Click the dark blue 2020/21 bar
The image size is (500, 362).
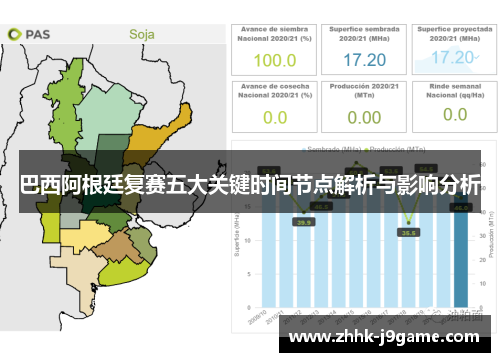click(461, 250)
